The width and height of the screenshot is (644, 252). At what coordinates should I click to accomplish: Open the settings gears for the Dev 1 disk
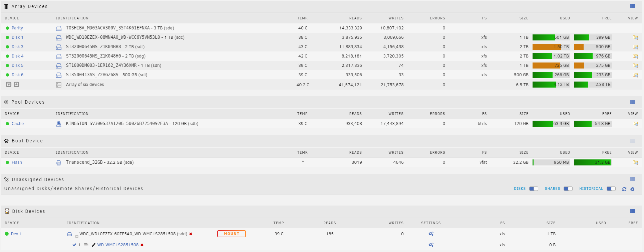pyautogui.click(x=431, y=234)
